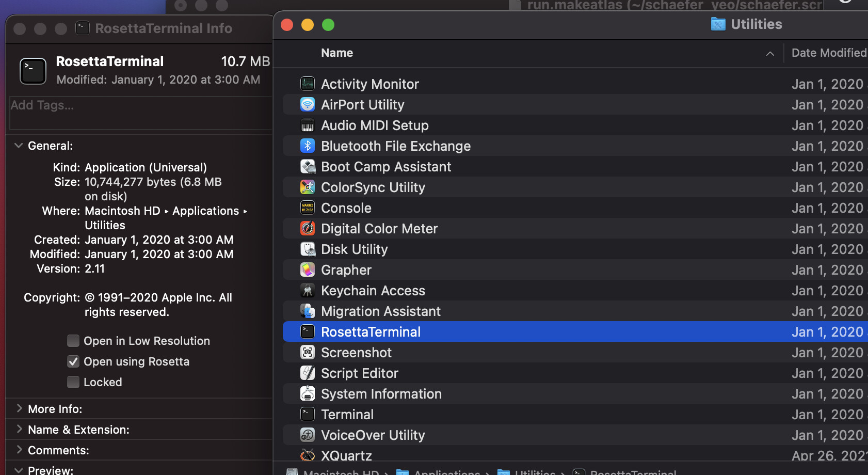Select Console in the Utilities list

coord(346,208)
